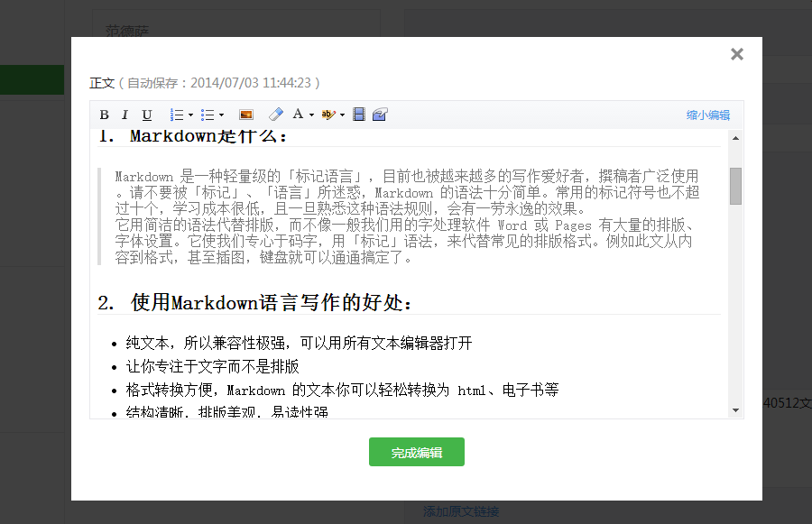Toggle bold formatting in the editor

[x=104, y=115]
